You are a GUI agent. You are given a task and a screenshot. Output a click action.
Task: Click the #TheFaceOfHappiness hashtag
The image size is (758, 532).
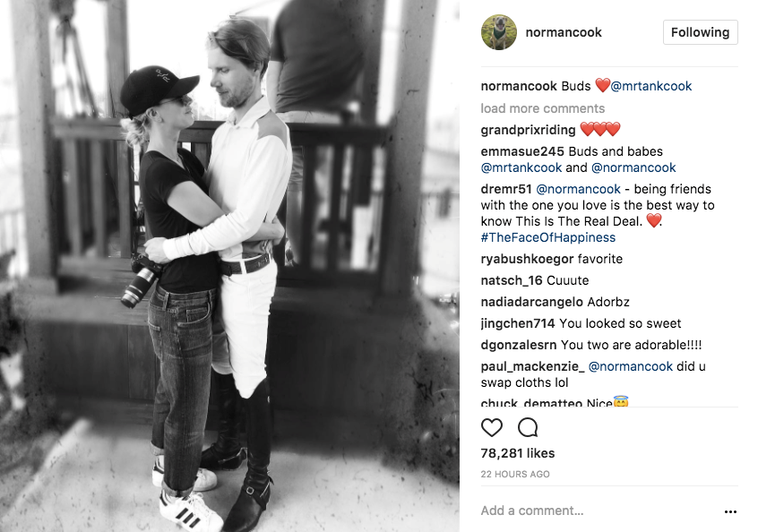tap(547, 237)
